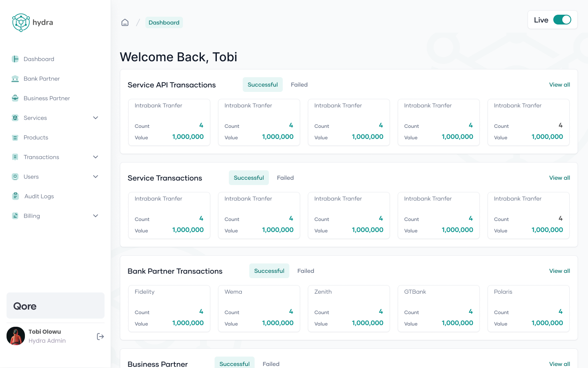This screenshot has height=368, width=588.
Task: Open Dashboard in the sidebar
Action: point(39,59)
